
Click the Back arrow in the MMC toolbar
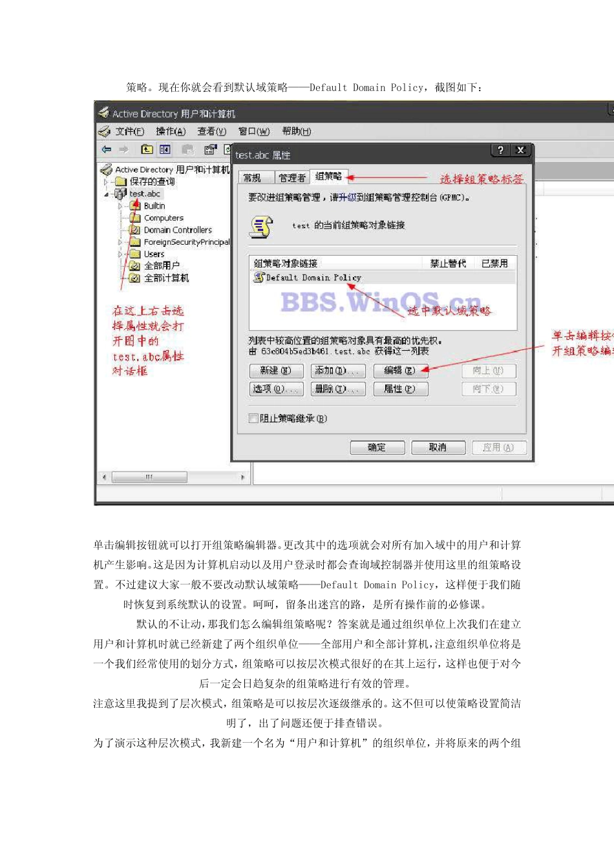pyautogui.click(x=107, y=149)
